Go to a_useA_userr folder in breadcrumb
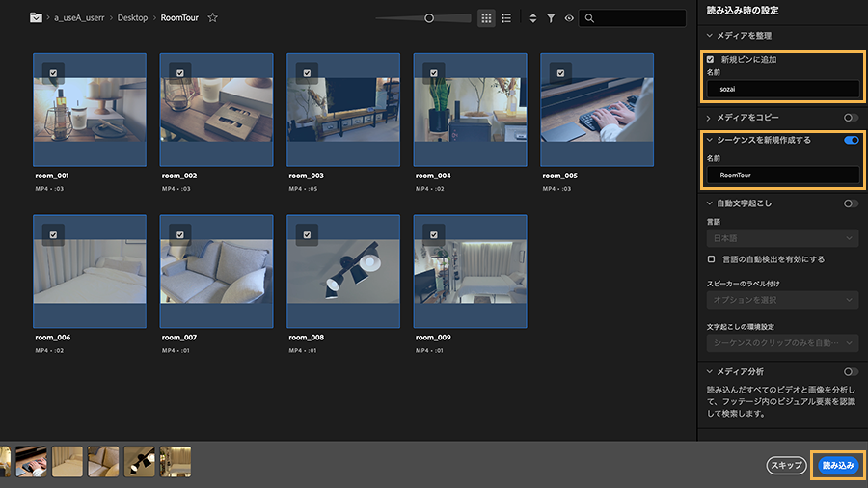Screen dimensions: 868x488 coord(80,17)
